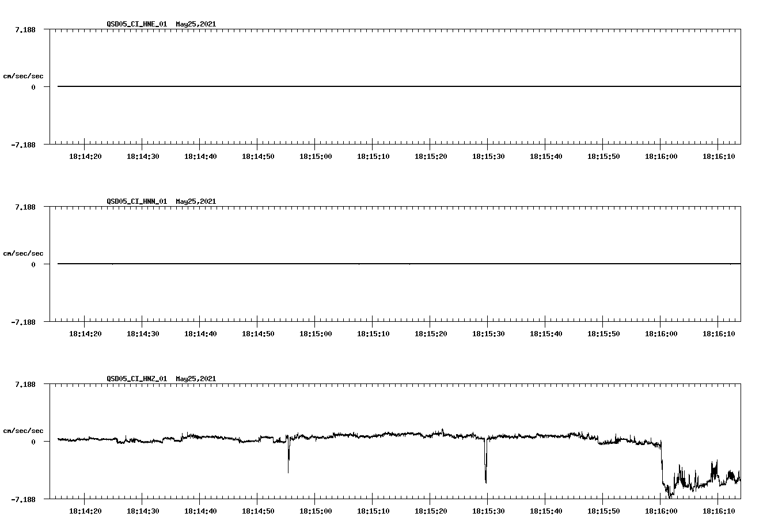Click the cm/sec/sec unit label on the middle panel
This screenshot has height=532, width=782.
pos(24,253)
